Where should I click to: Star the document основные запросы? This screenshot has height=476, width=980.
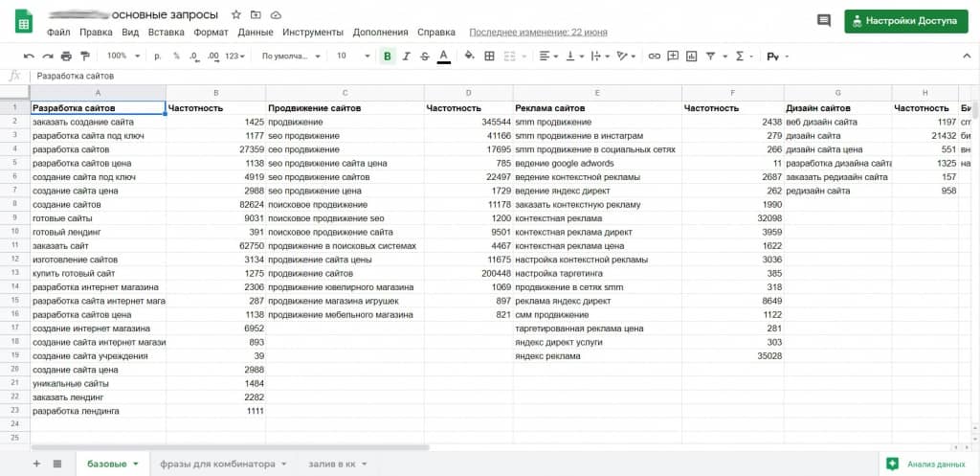coord(236,15)
